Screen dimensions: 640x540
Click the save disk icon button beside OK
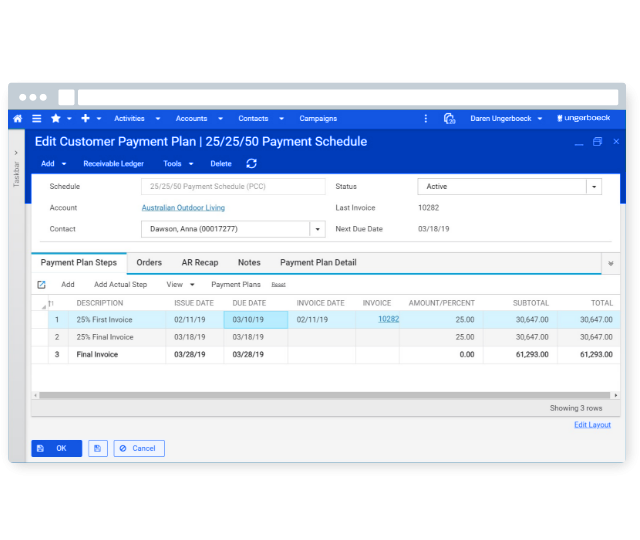coord(97,448)
